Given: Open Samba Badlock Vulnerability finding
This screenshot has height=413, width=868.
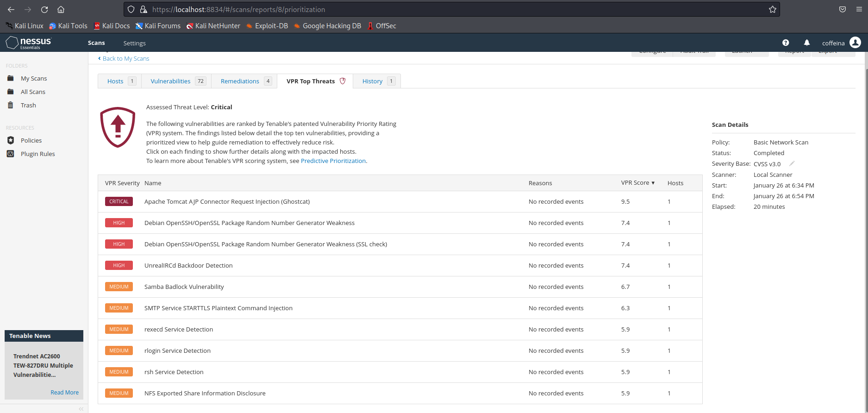Looking at the screenshot, I should [x=400, y=287].
